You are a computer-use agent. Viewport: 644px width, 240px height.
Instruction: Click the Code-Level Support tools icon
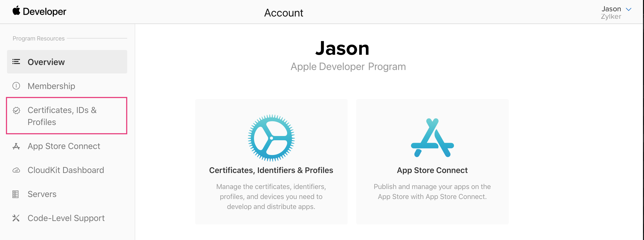tap(16, 218)
